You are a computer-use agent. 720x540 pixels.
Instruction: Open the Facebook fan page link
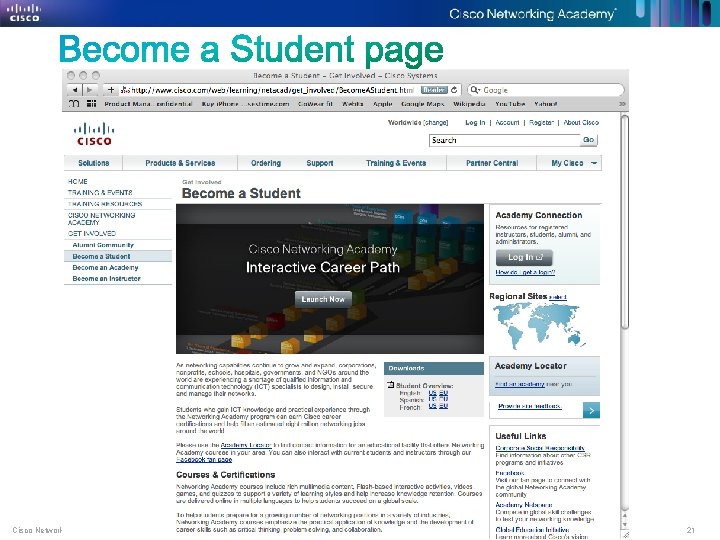coord(204,459)
